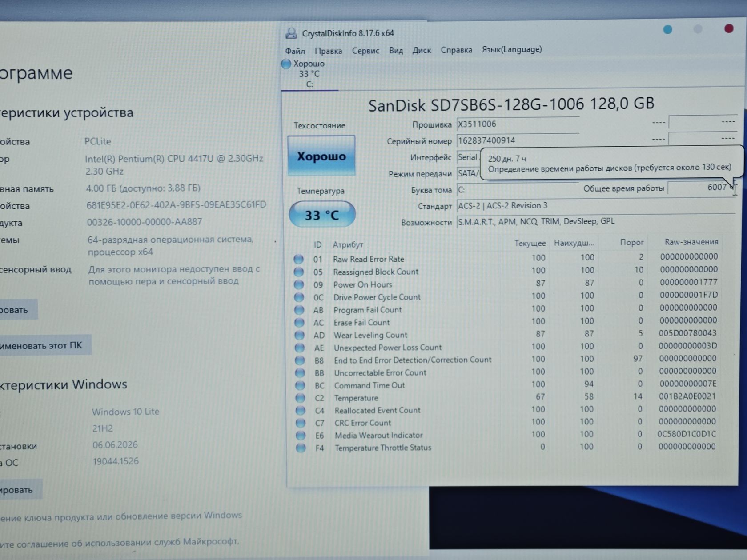Open the Правка menu

(328, 51)
